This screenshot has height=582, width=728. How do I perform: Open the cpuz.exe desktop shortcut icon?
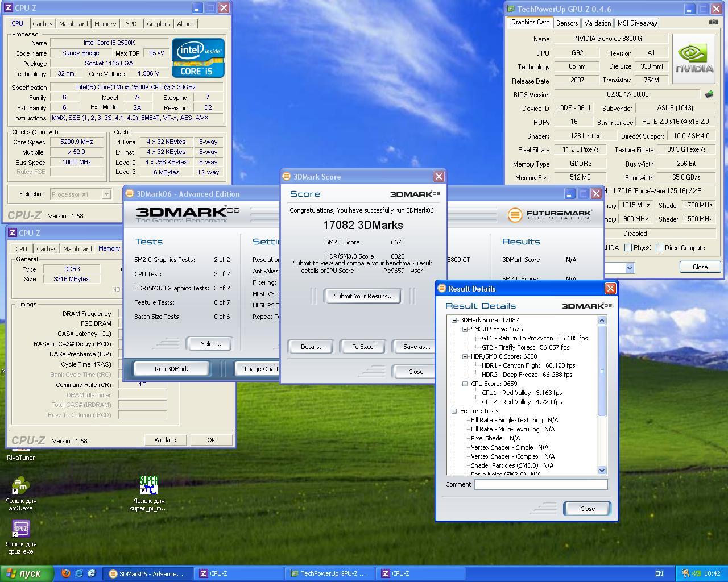(x=20, y=530)
